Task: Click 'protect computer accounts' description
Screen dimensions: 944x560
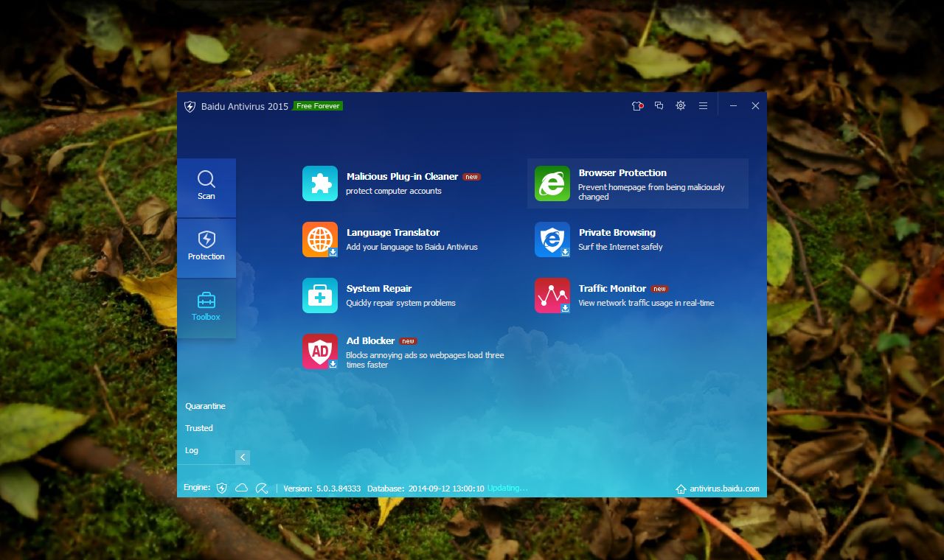Action: [x=394, y=191]
